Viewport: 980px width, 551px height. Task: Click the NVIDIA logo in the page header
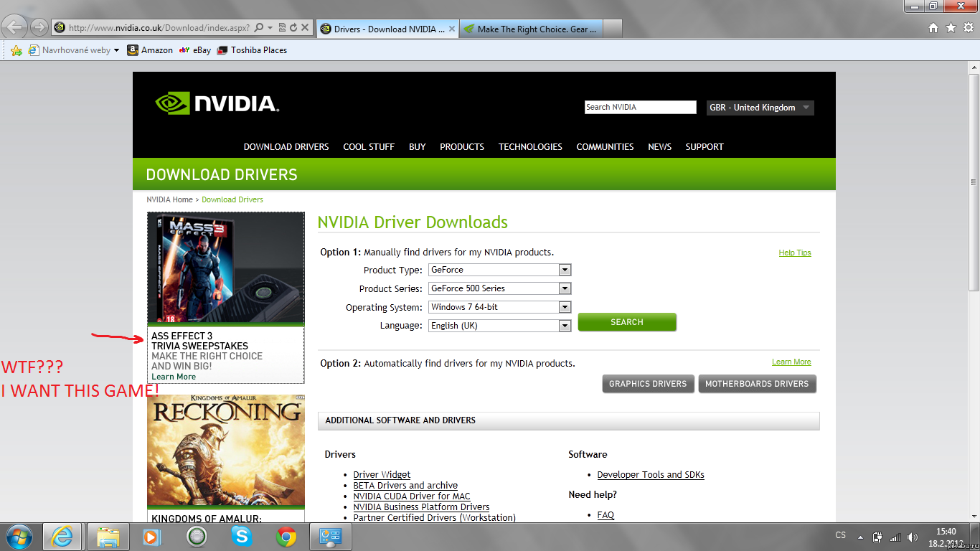point(217,103)
